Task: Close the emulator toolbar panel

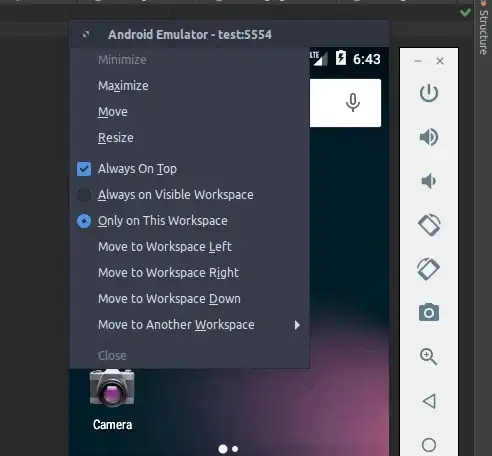Action: [x=440, y=61]
